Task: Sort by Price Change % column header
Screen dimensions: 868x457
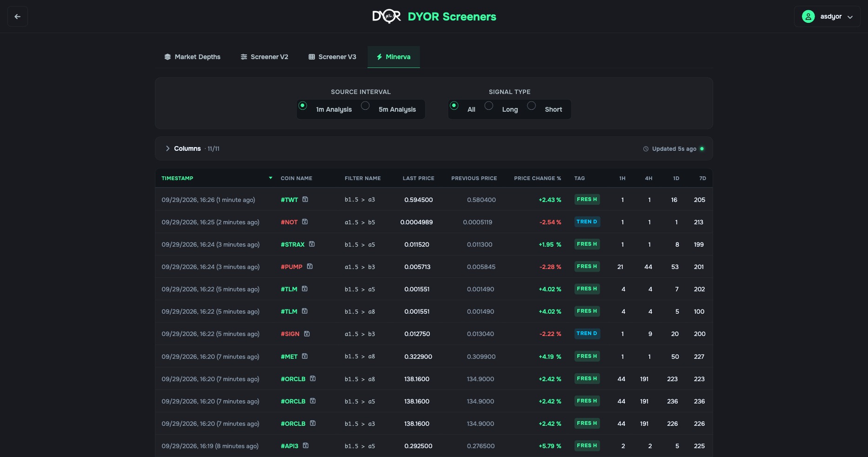Action: click(537, 178)
